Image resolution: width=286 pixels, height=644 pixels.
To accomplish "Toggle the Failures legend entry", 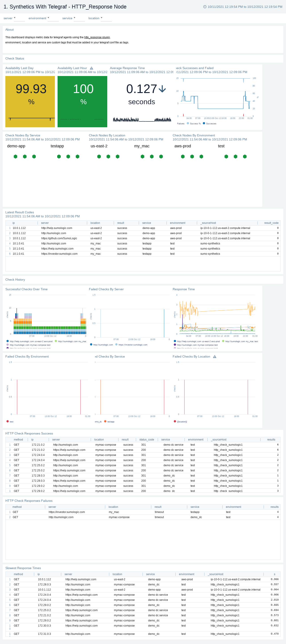I will click(x=181, y=123).
